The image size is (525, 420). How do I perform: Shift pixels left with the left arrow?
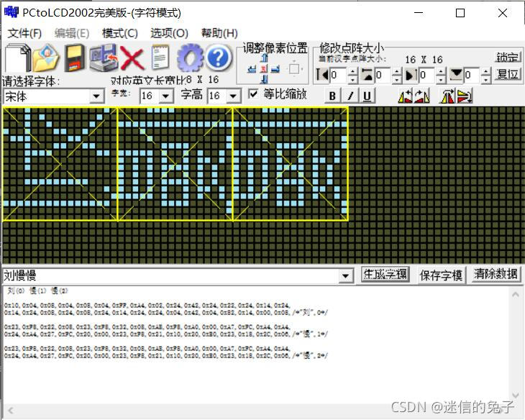point(252,69)
